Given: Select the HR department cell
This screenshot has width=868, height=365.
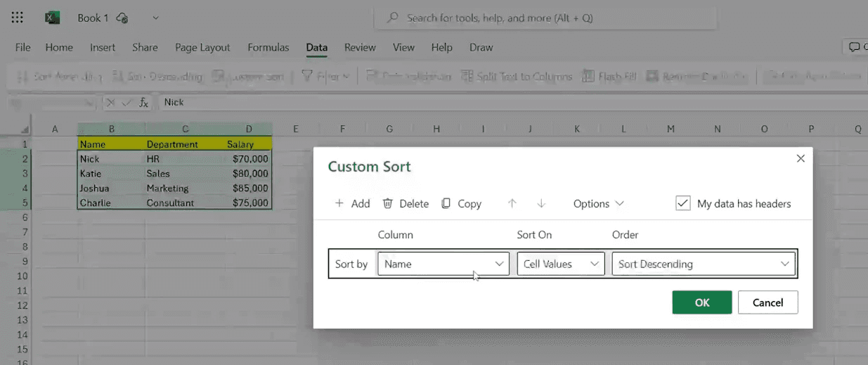Looking at the screenshot, I should tap(185, 159).
